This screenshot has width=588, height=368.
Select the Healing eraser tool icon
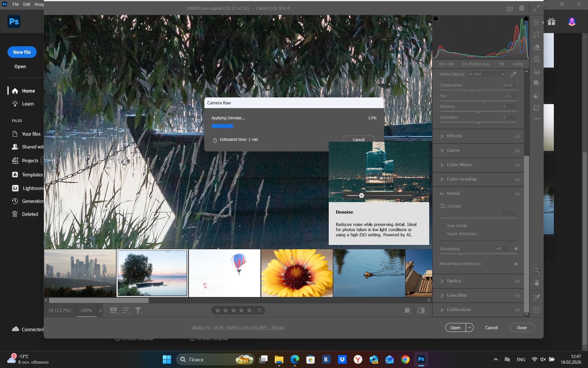point(536,47)
